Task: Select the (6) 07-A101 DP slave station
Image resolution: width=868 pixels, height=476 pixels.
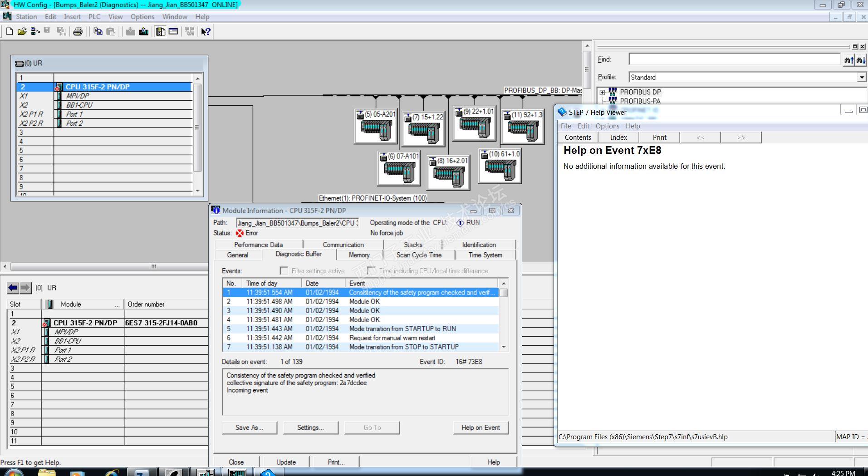Action: pyautogui.click(x=399, y=168)
